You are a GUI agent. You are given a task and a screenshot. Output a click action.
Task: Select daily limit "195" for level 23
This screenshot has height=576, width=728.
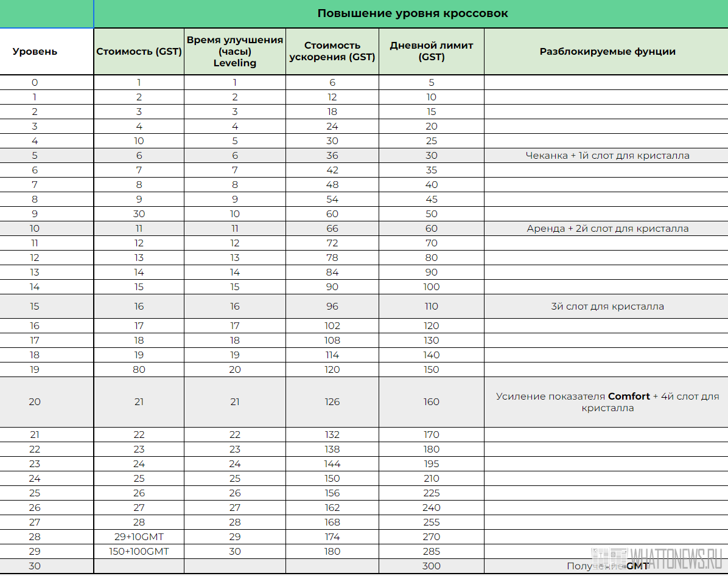(x=432, y=463)
